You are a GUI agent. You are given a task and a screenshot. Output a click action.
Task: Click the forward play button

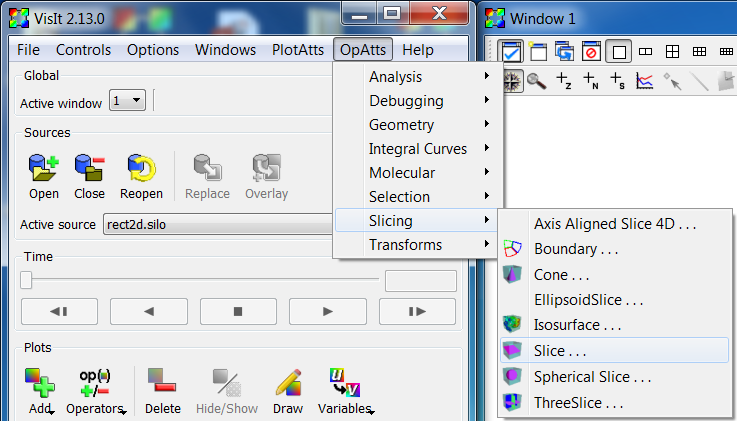(328, 311)
